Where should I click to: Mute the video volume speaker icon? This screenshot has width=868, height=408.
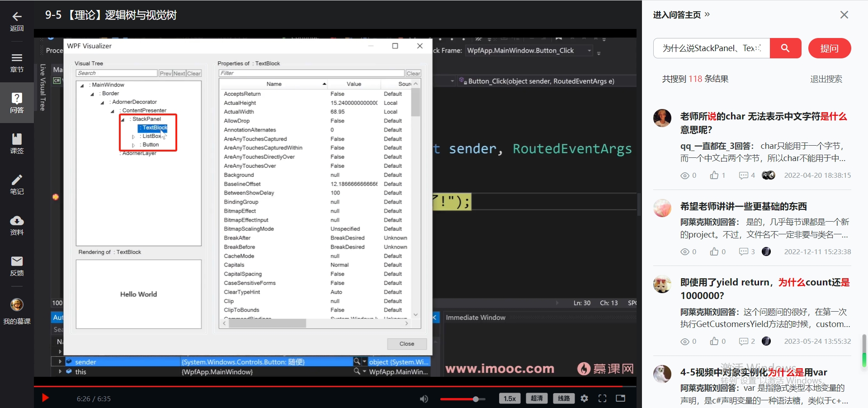pos(424,399)
